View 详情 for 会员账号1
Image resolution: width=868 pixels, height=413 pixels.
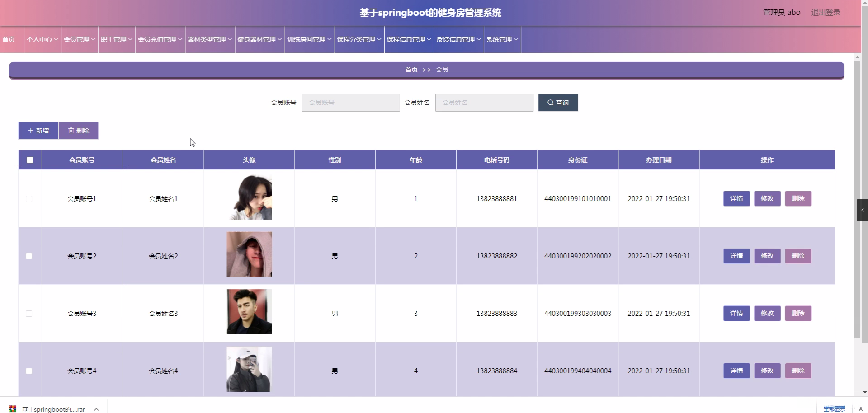click(x=736, y=198)
